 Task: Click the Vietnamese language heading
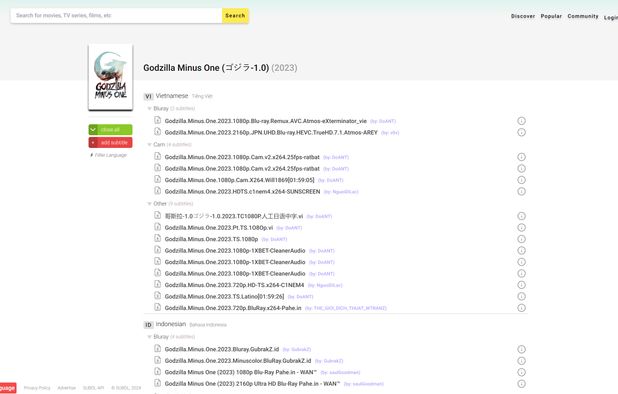coord(172,96)
